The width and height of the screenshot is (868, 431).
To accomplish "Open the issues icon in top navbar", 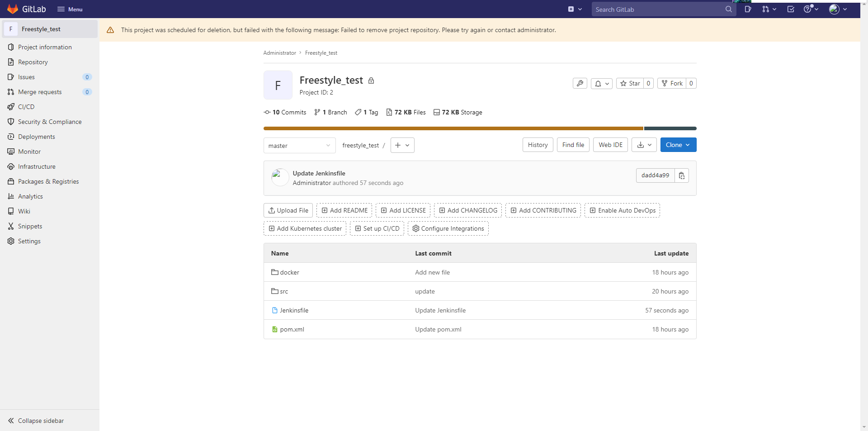I will tap(748, 9).
